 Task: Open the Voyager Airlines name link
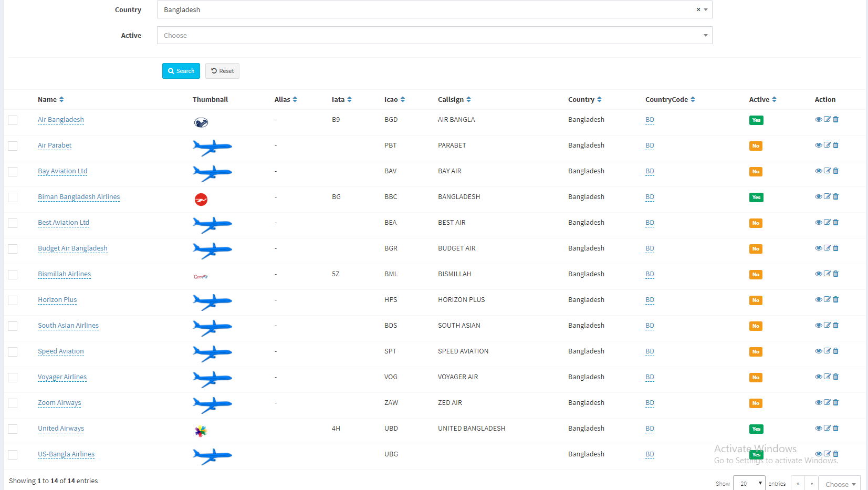62,377
